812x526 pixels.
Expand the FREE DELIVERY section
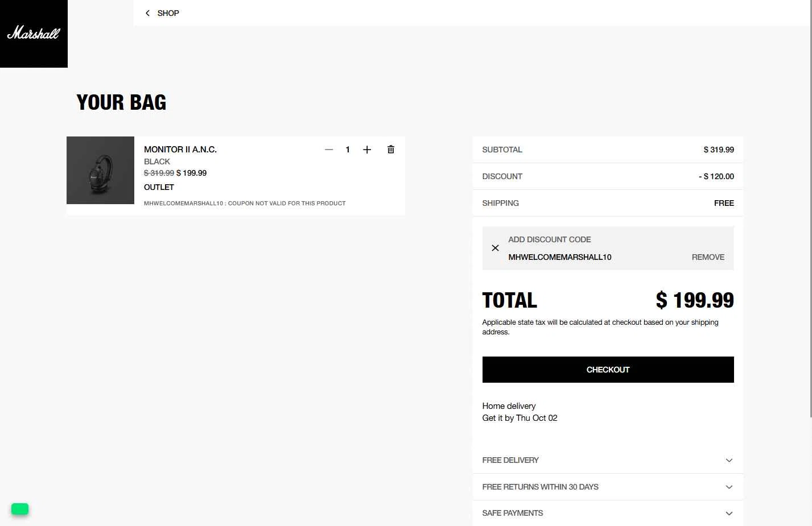(x=608, y=460)
